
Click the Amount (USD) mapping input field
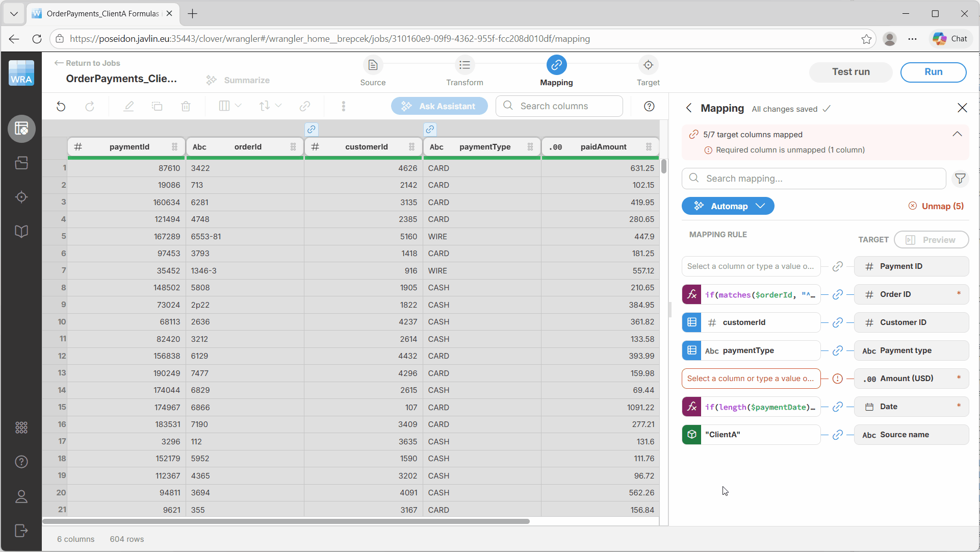(x=751, y=379)
